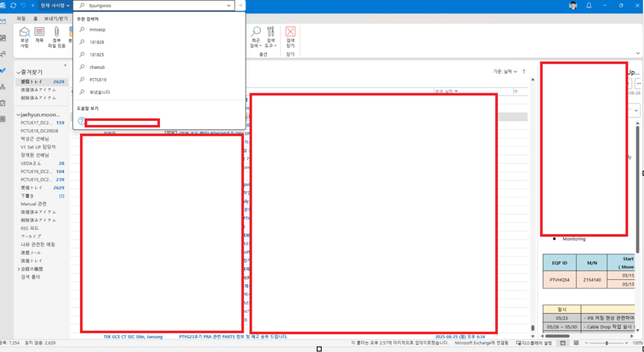Click the help question mark icon in search dropdown

(x=81, y=121)
